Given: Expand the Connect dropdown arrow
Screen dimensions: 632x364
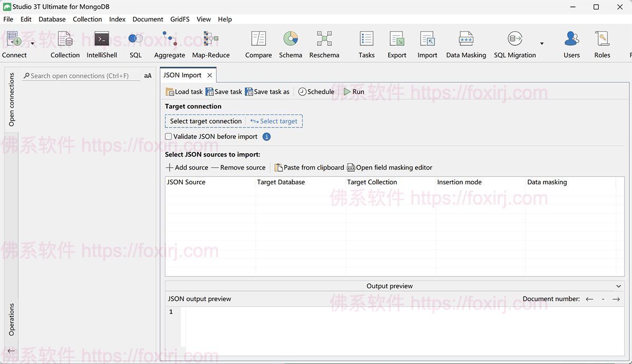Looking at the screenshot, I should click(32, 44).
